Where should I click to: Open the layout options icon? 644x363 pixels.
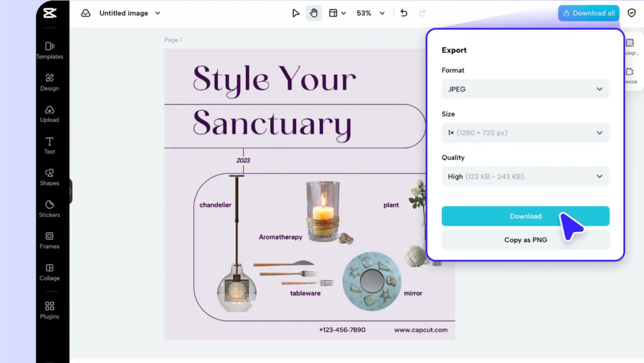tap(333, 13)
